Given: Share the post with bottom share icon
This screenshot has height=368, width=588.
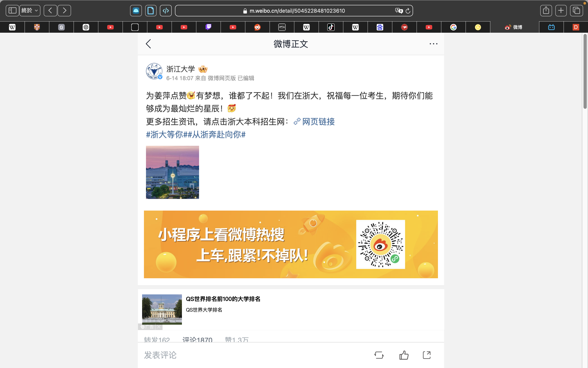Looking at the screenshot, I should (x=427, y=355).
